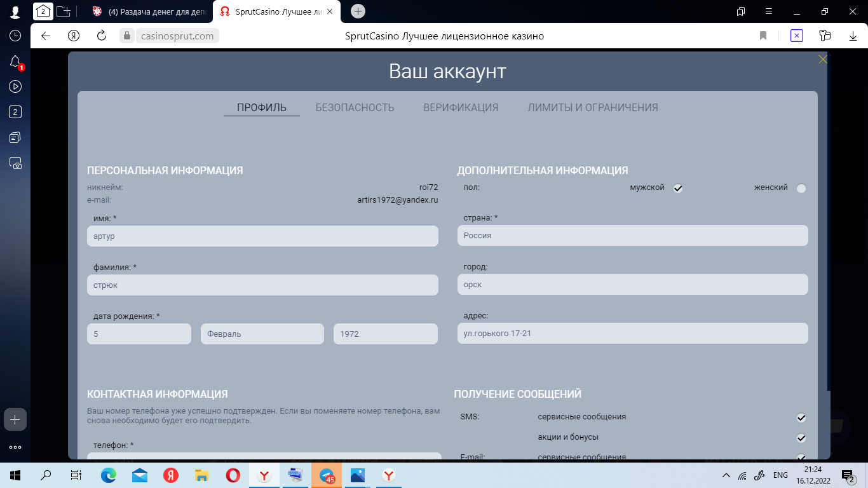Open the birth year dropdown showing 1972
868x488 pixels.
(x=385, y=334)
